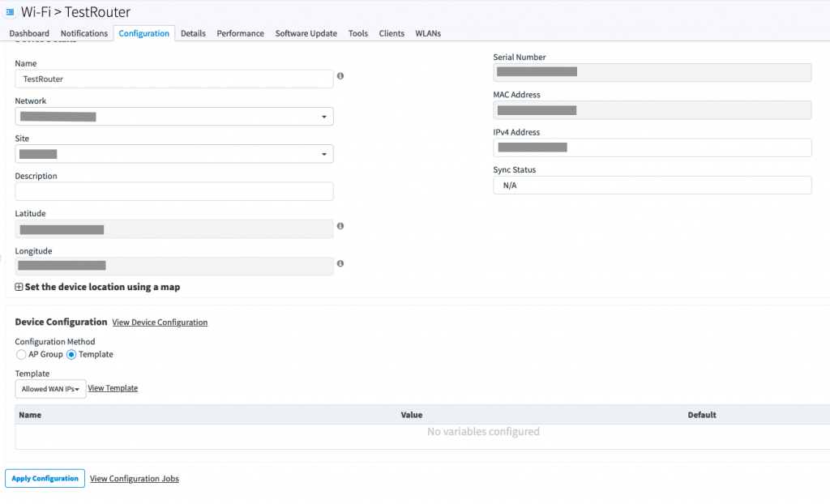Screen dimensions: 830x504
Task: Switch to the Dashboard tab
Action: pyautogui.click(x=29, y=33)
